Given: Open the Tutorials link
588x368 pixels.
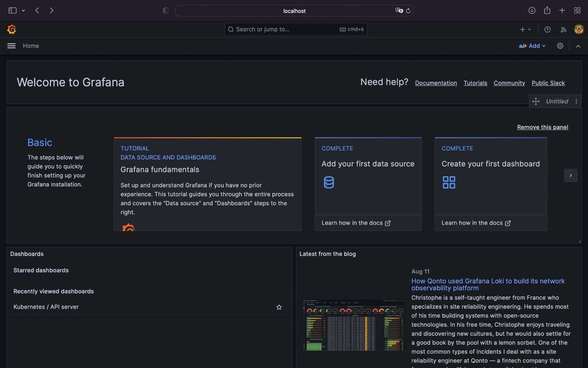Looking at the screenshot, I should [x=475, y=83].
